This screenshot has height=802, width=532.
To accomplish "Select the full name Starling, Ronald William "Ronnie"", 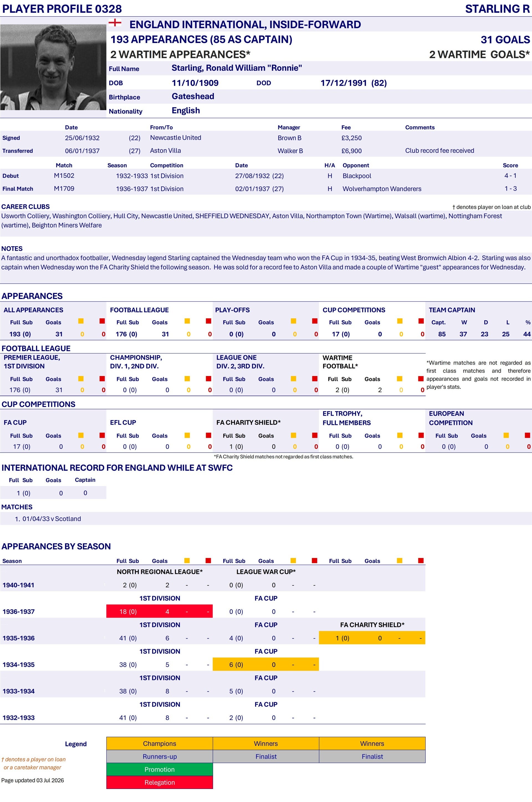I will (237, 68).
